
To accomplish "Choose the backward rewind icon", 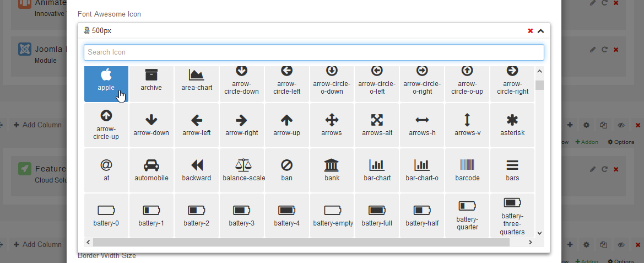I will coord(197,170).
